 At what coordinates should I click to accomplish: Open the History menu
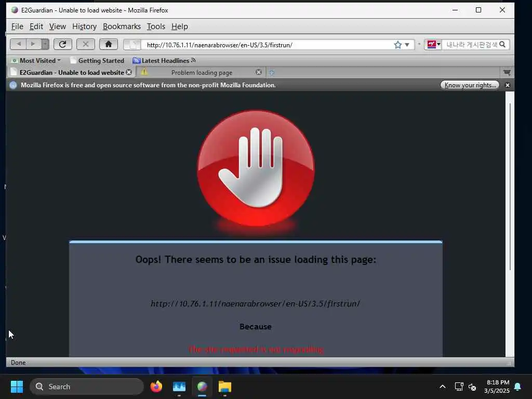84,26
